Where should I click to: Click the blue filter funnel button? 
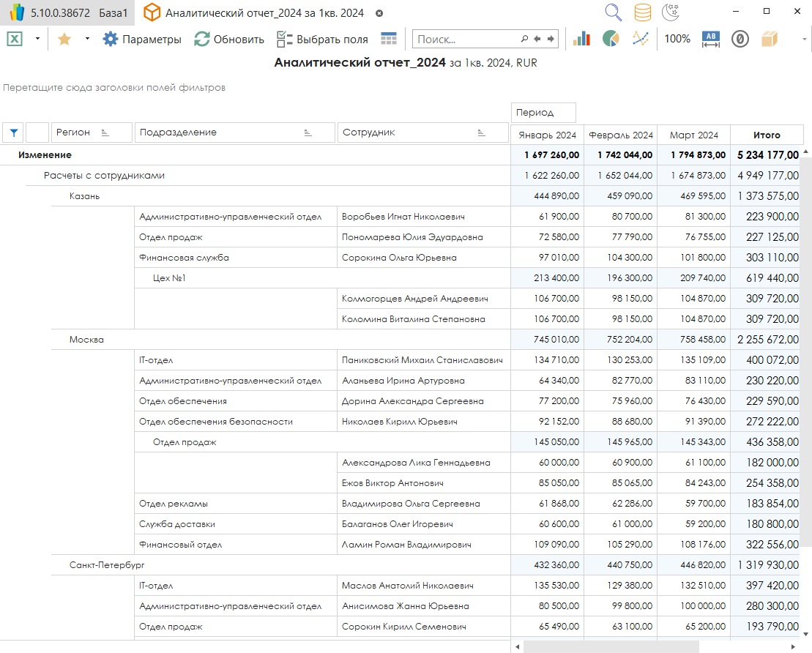(x=13, y=133)
